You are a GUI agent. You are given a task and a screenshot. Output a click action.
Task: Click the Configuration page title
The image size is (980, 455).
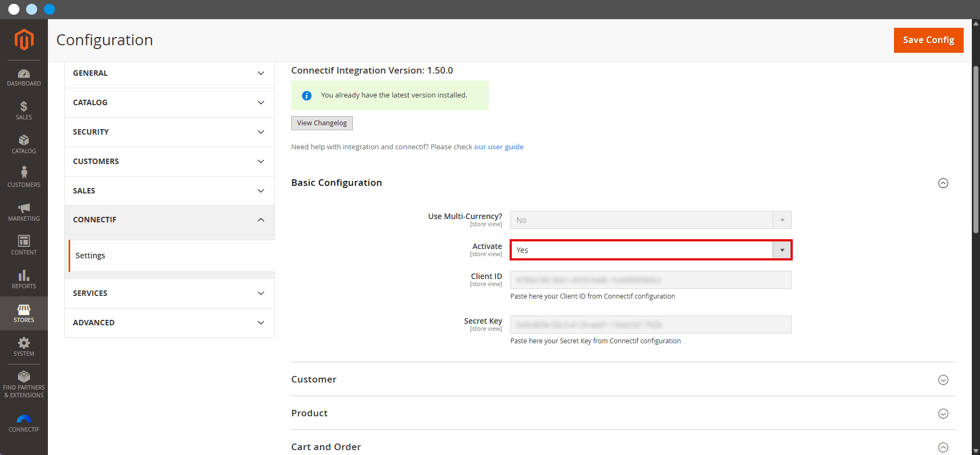(x=105, y=40)
